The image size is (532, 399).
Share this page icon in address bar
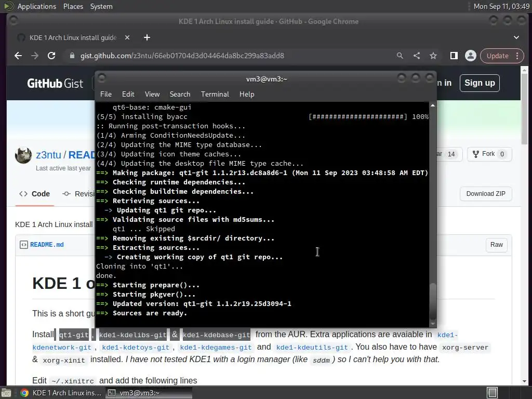tap(417, 56)
